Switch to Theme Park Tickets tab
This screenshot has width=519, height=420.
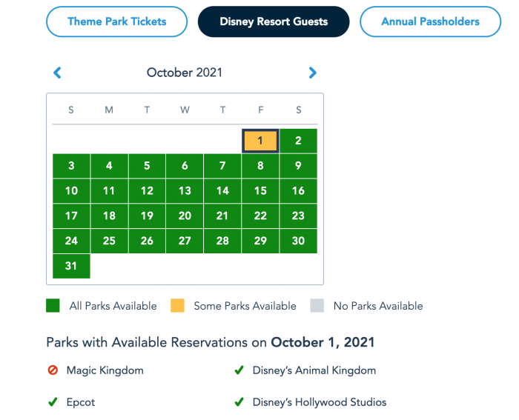point(117,21)
